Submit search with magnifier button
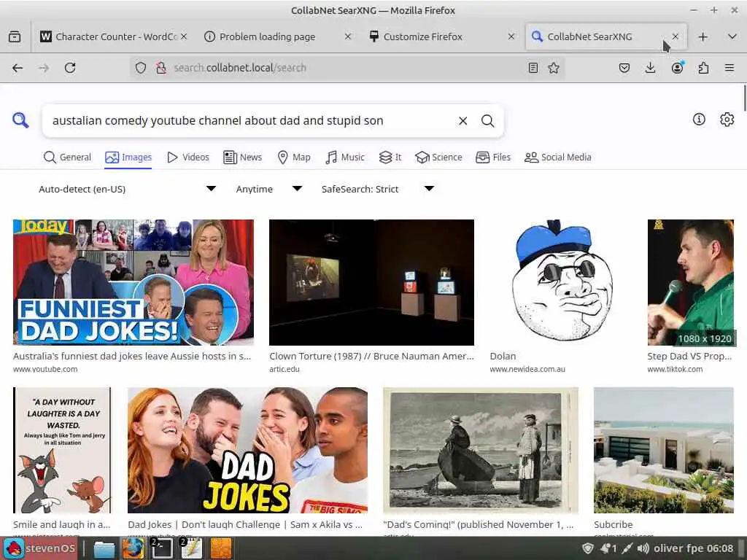Viewport: 747px width, 560px height. pos(487,121)
